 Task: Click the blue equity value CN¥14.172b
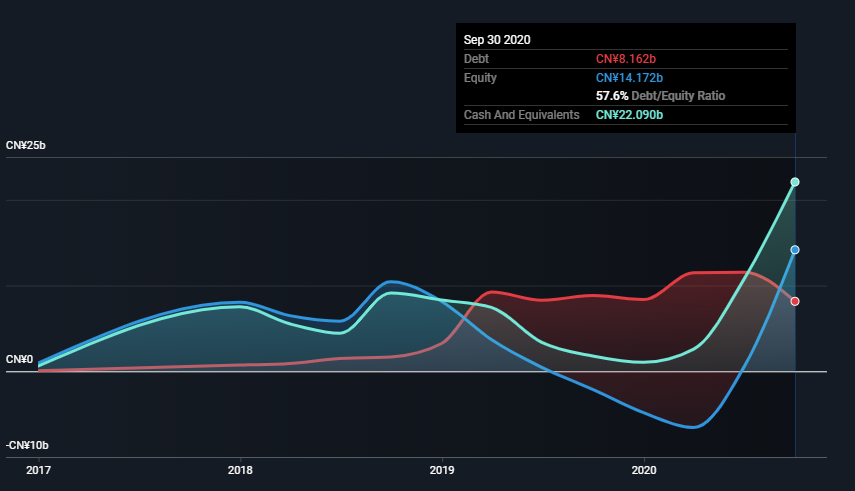(630, 77)
